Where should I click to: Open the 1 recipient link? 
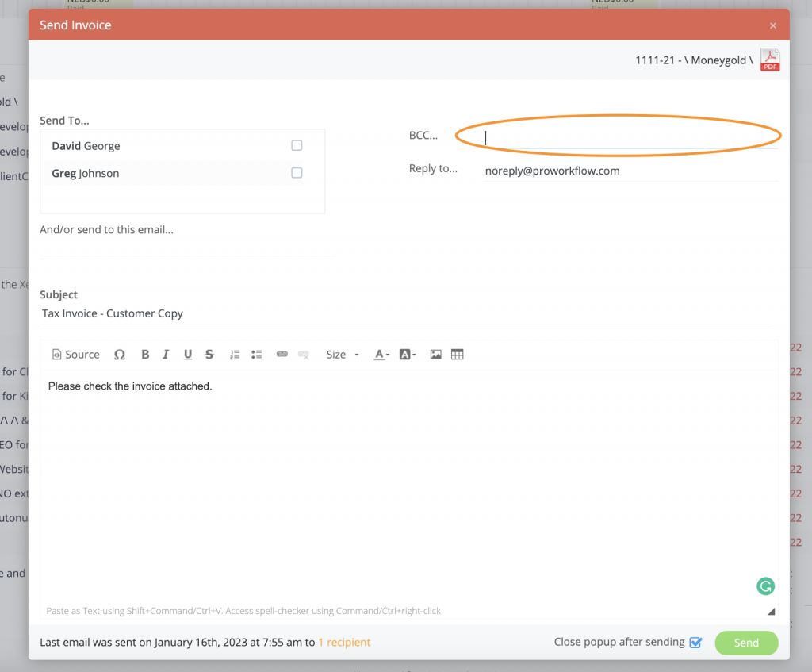pos(344,643)
